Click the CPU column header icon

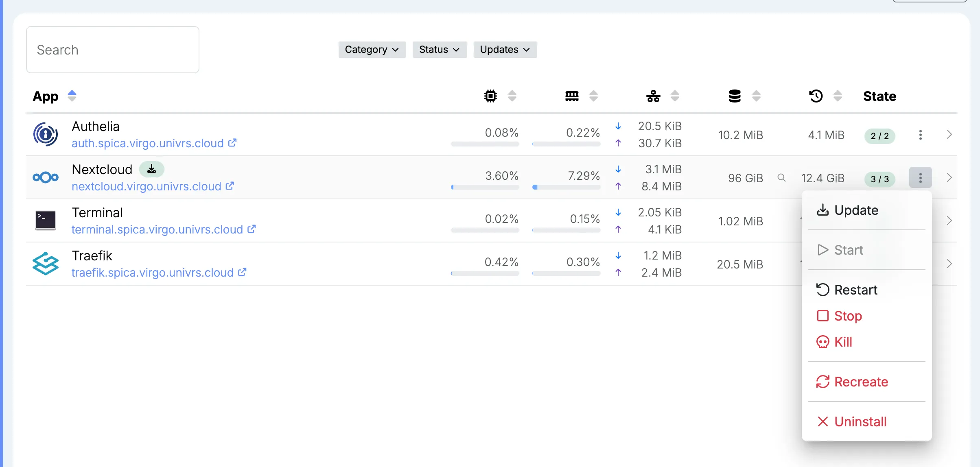coord(490,96)
